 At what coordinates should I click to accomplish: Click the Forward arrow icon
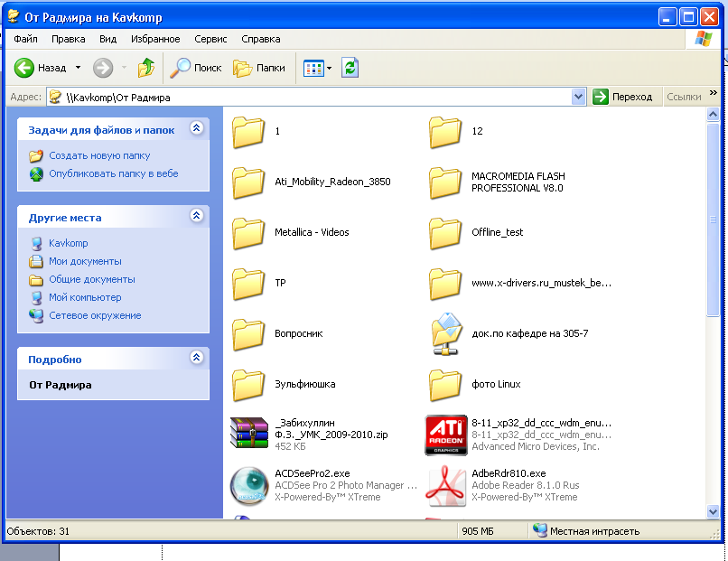(x=103, y=68)
